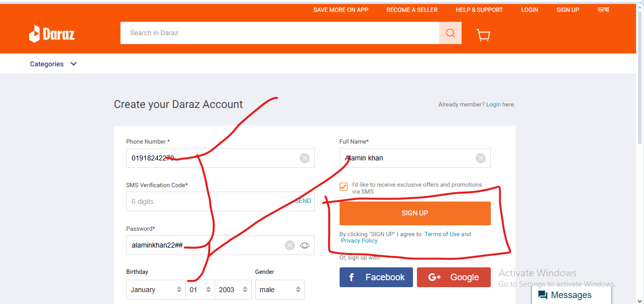Open the Gender dropdown showing male
Viewport: 644px width, 304px height.
pos(280,290)
